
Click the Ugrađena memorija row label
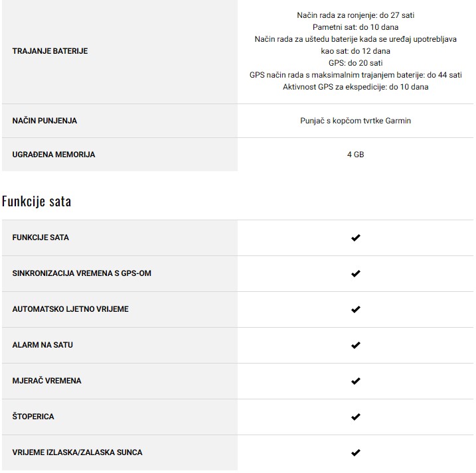pos(54,155)
